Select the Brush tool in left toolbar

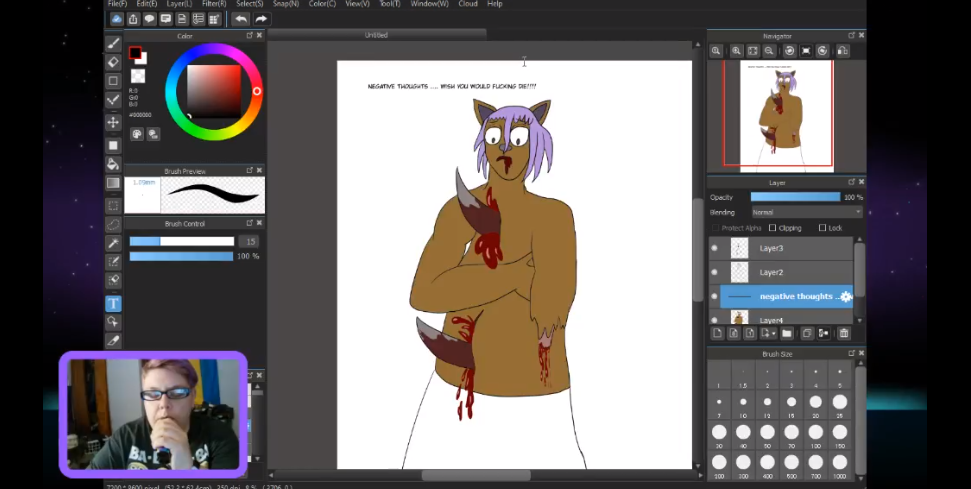tap(113, 44)
